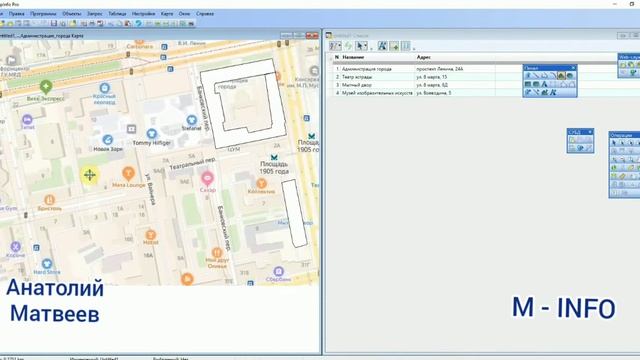Screen dimensions: 640x360
Task: Click the column picker icon in list toolbar
Action: tap(406, 46)
